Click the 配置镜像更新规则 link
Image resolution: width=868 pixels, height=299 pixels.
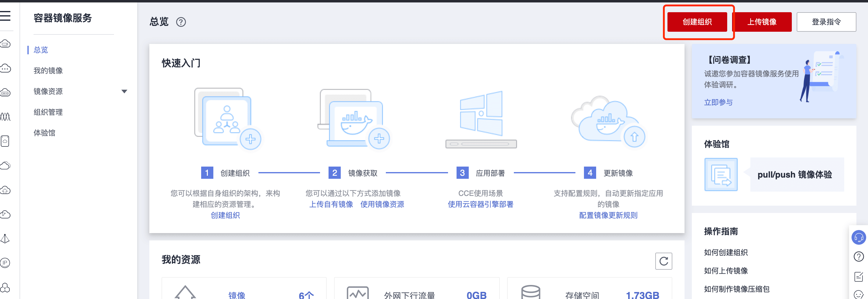click(608, 215)
